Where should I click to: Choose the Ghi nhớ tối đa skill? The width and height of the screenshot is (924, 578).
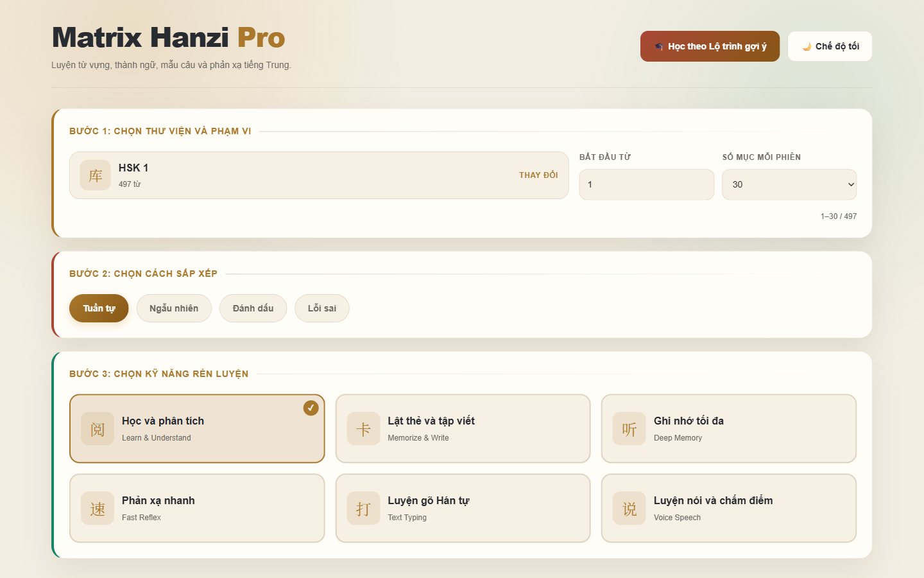click(729, 428)
